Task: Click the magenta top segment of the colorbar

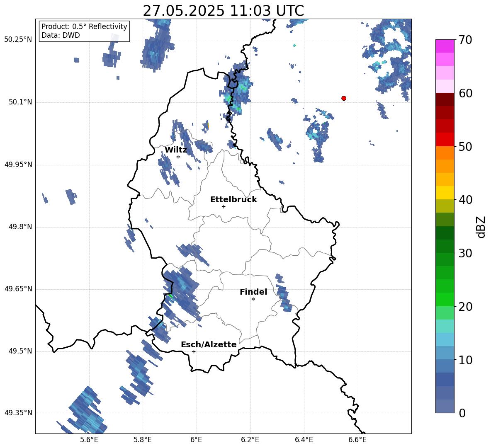Action: coord(445,46)
